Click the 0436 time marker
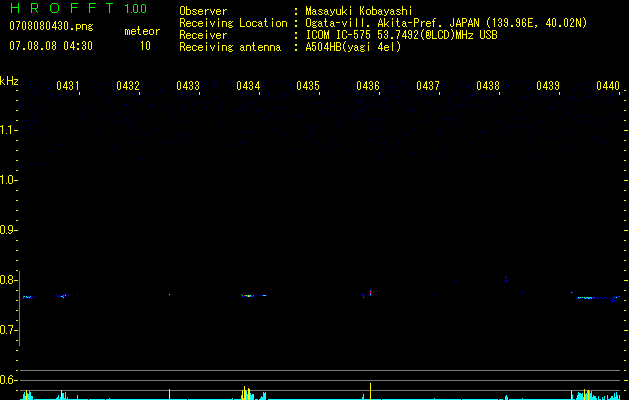The height and width of the screenshot is (400, 629). (x=368, y=85)
